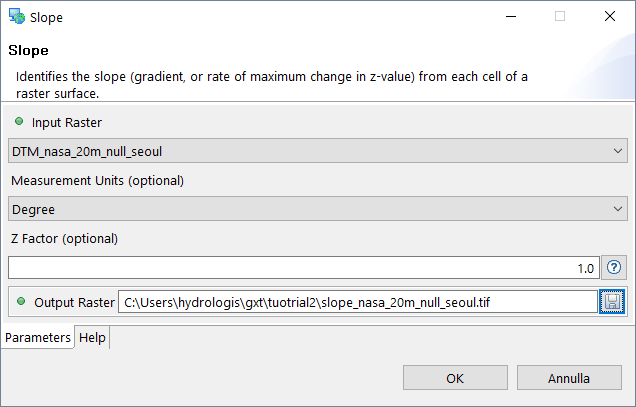Click the green dot next to Input Raster
636x407 pixels.
click(19, 122)
